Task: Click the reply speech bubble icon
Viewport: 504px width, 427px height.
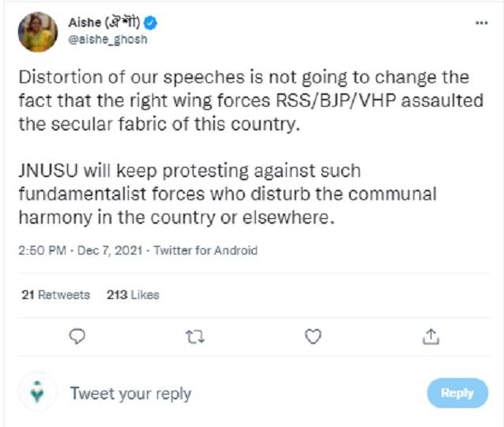Action: [x=77, y=337]
